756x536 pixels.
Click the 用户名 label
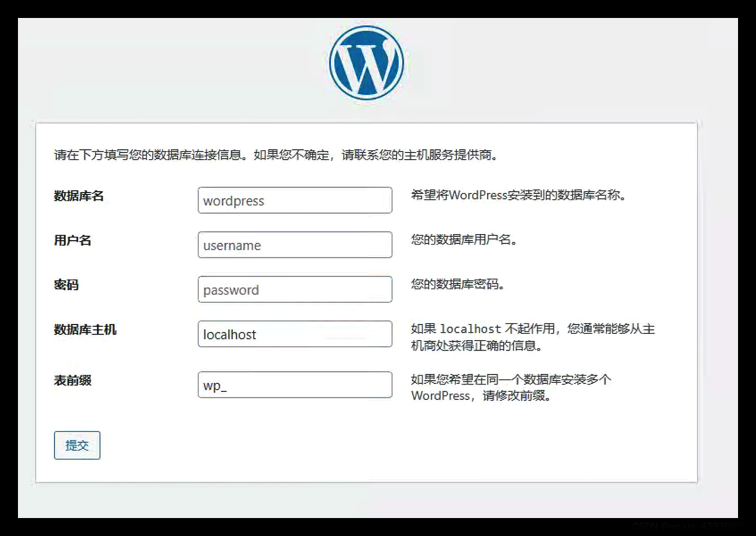73,240
